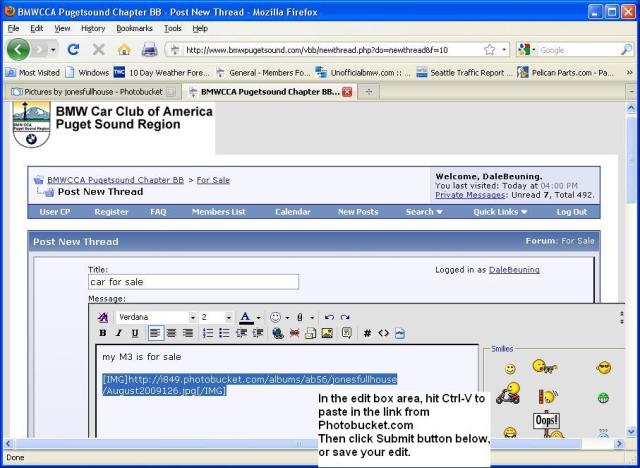
Task: Align message text right
Action: click(188, 333)
